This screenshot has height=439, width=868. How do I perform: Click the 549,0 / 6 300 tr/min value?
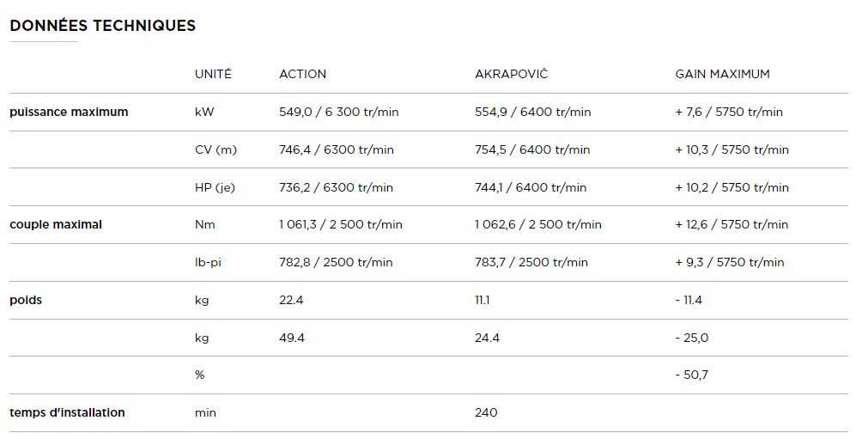(338, 112)
